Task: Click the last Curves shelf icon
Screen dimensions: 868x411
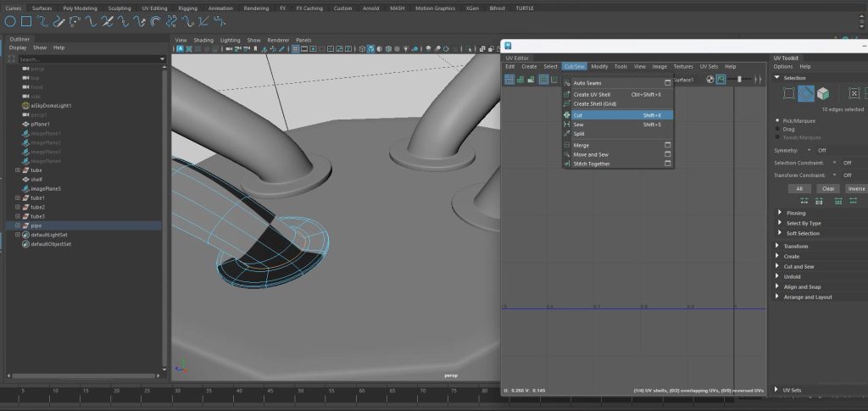Action: click(220, 21)
